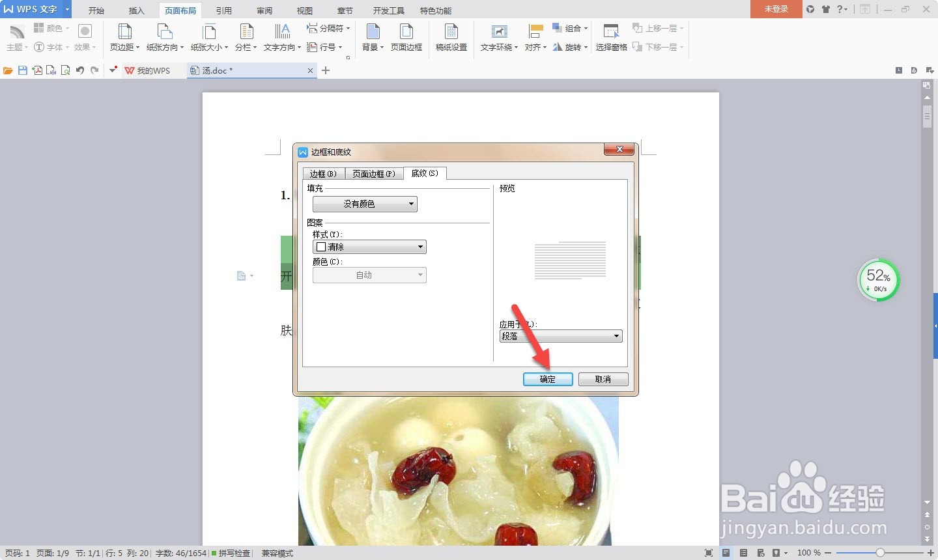This screenshot has width=938, height=560.
Task: Open the 分栏 columns tool
Action: (246, 37)
